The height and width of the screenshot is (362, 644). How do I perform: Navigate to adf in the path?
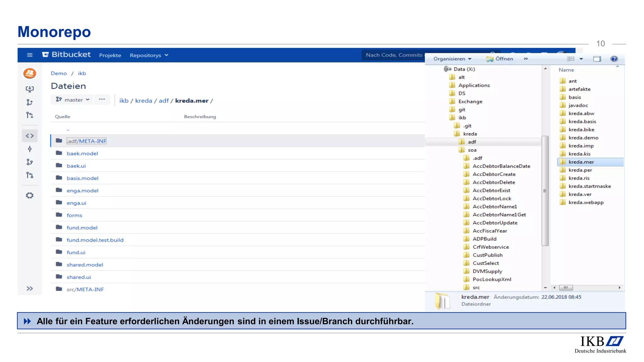tap(164, 101)
